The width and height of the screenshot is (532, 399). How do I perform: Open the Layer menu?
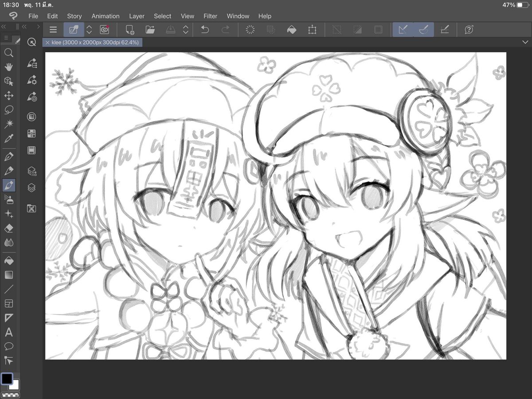137,16
